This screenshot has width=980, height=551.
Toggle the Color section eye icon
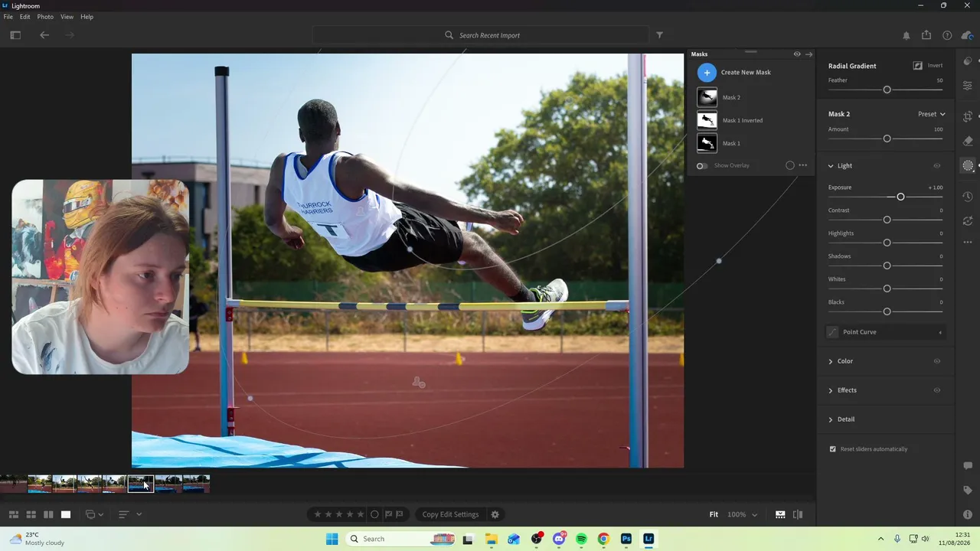coord(936,361)
